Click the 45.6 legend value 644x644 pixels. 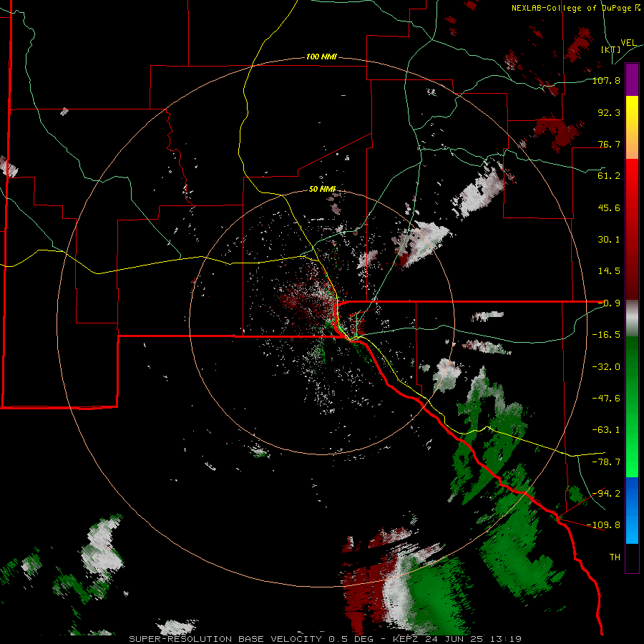(x=609, y=208)
